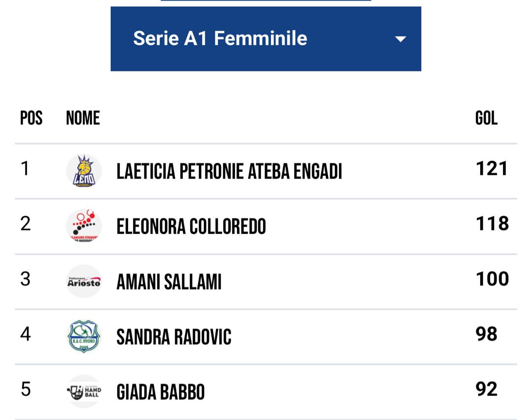
Task: Click Amani Sallami's name
Action: tap(169, 282)
